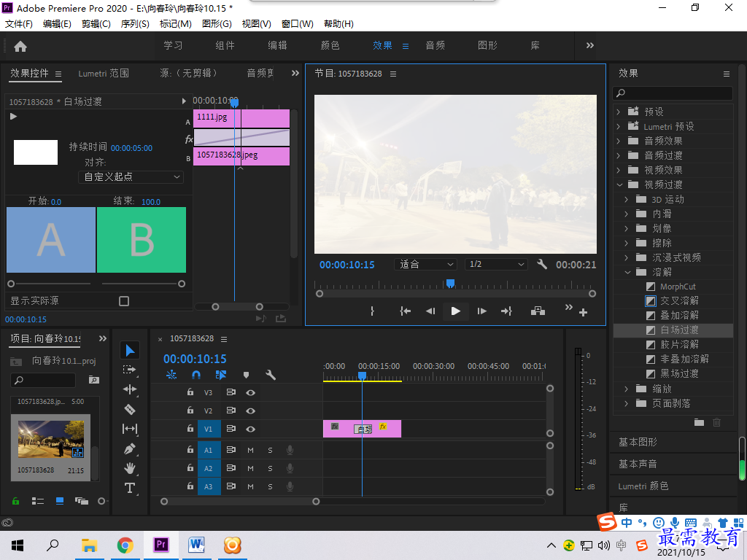Mute the A3 audio track

[x=251, y=486]
